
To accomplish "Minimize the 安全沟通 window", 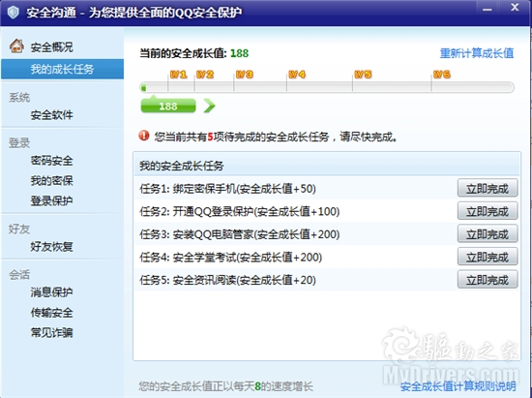I will pyautogui.click(x=488, y=9).
